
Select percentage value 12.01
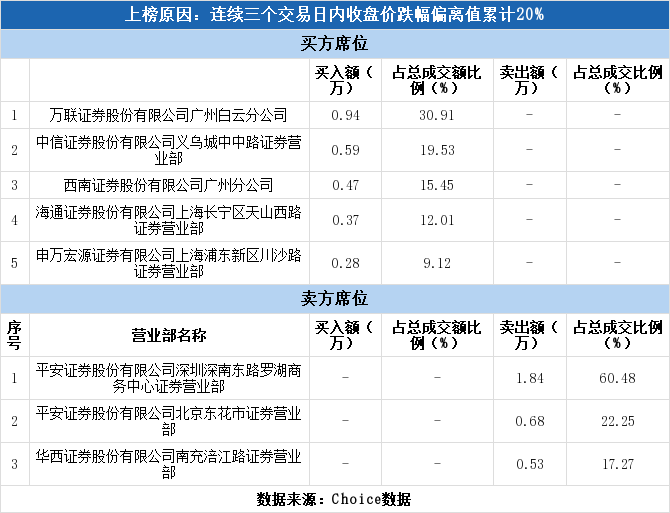(437, 220)
